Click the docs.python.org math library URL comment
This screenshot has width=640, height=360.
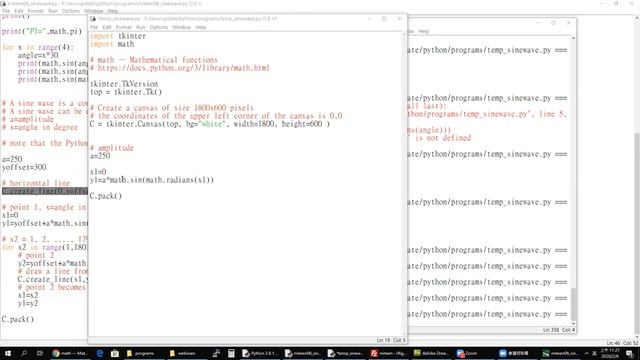click(x=180, y=68)
